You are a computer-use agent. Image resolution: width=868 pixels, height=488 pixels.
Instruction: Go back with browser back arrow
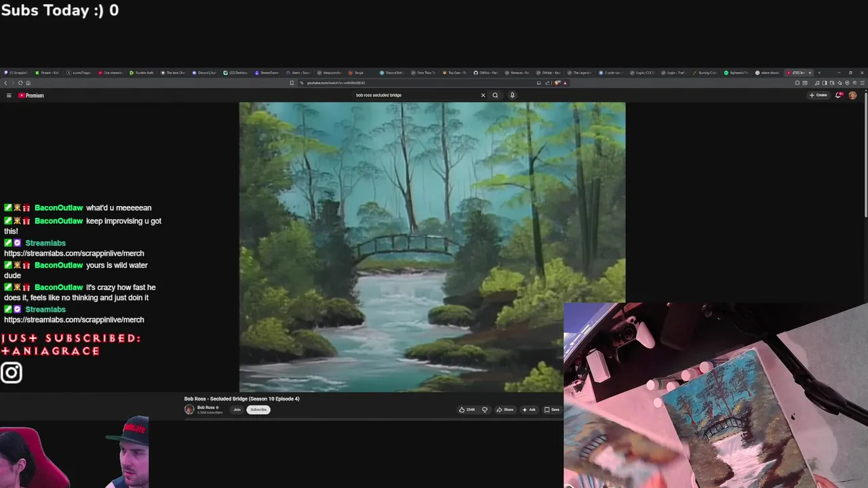[5, 83]
